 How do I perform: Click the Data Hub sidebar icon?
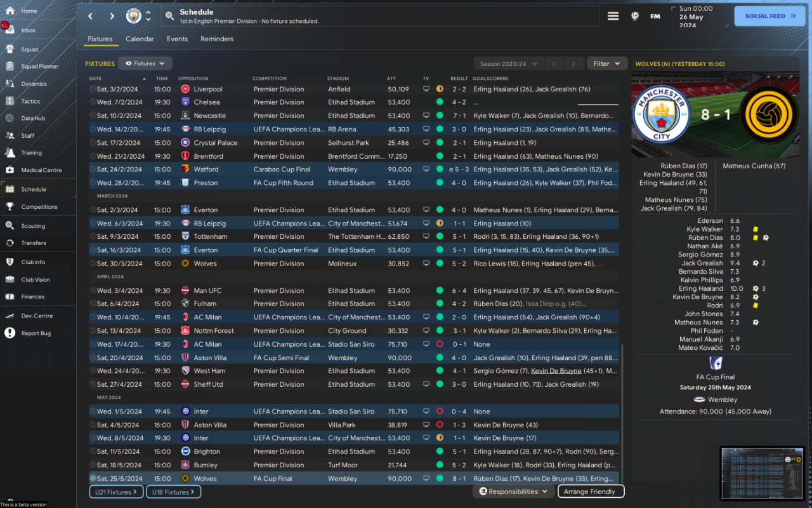click(x=10, y=118)
